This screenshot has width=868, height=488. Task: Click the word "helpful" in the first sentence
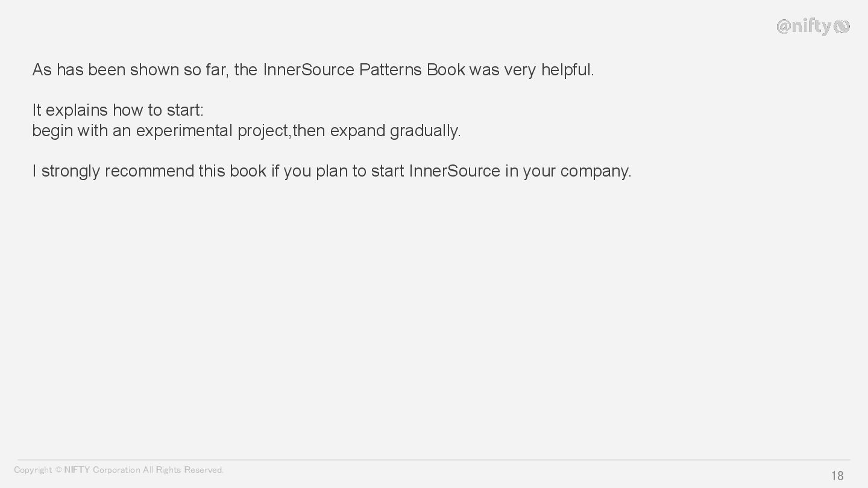click(x=566, y=70)
